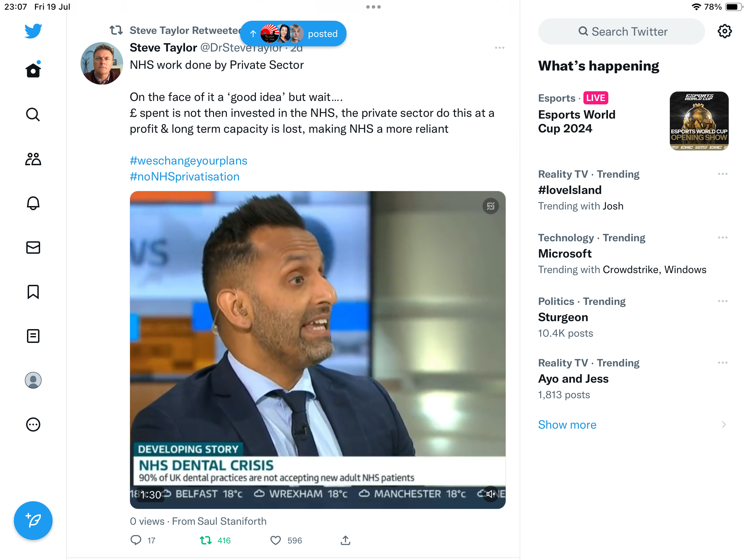747x560 pixels.
Task: Expand trends with Show more chevron
Action: pos(723,424)
